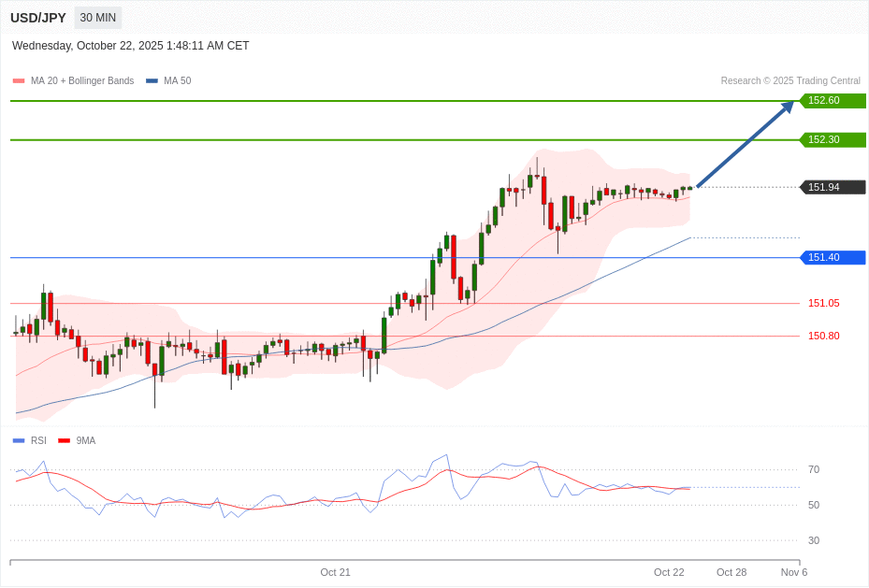Click the blue 151.40 pivot price tag
869x588 pixels.
[833, 258]
